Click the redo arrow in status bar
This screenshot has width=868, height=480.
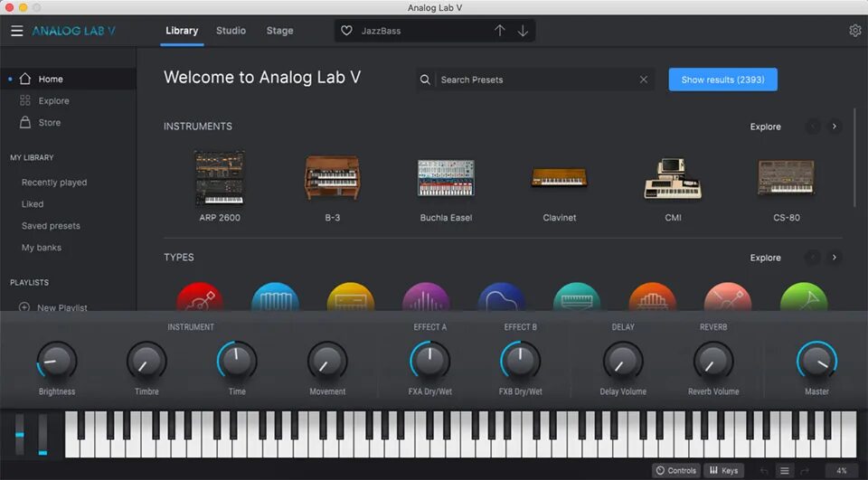806,471
